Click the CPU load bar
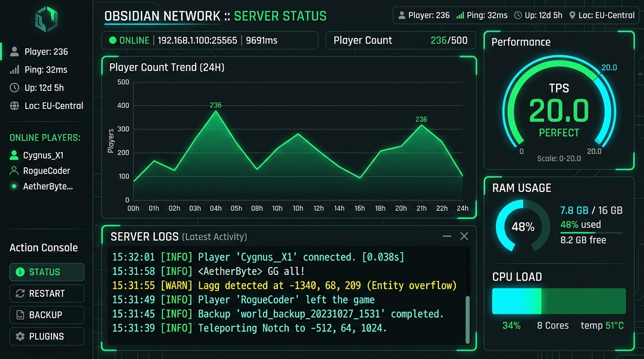This screenshot has height=359, width=644. (559, 301)
